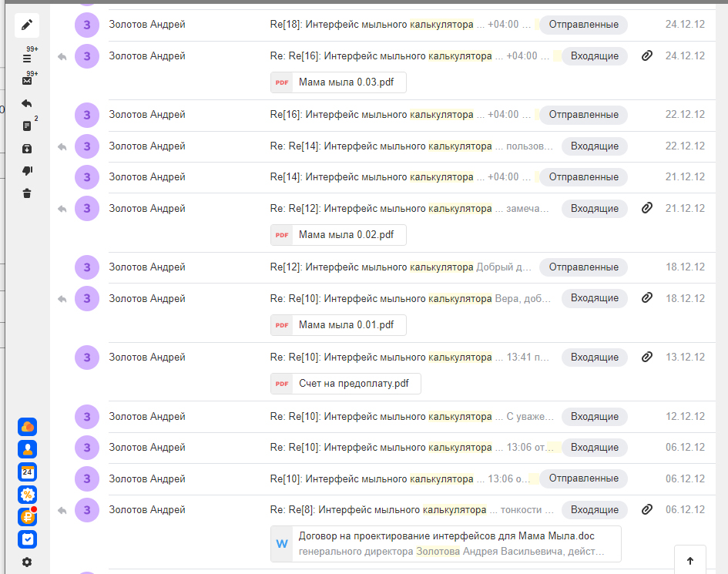Click paperclip on message with Мама мыла 0.01.pdf
This screenshot has width=728, height=574.
pos(647,298)
